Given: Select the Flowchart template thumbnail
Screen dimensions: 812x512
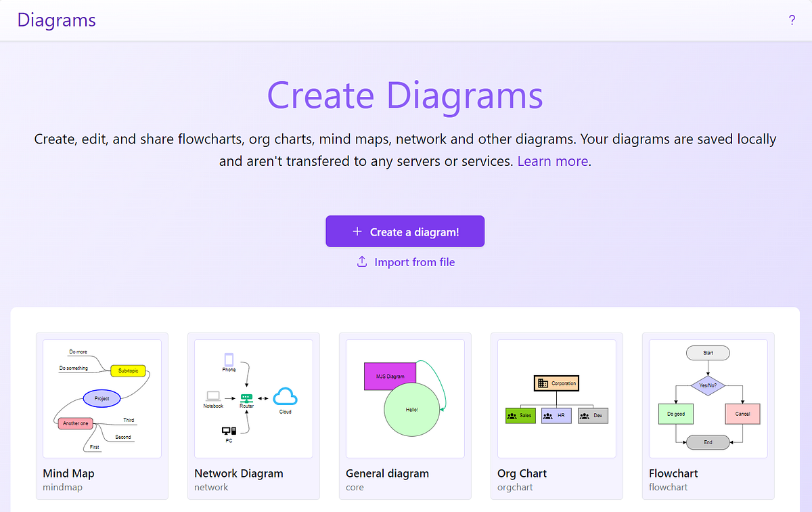Looking at the screenshot, I should (708, 398).
